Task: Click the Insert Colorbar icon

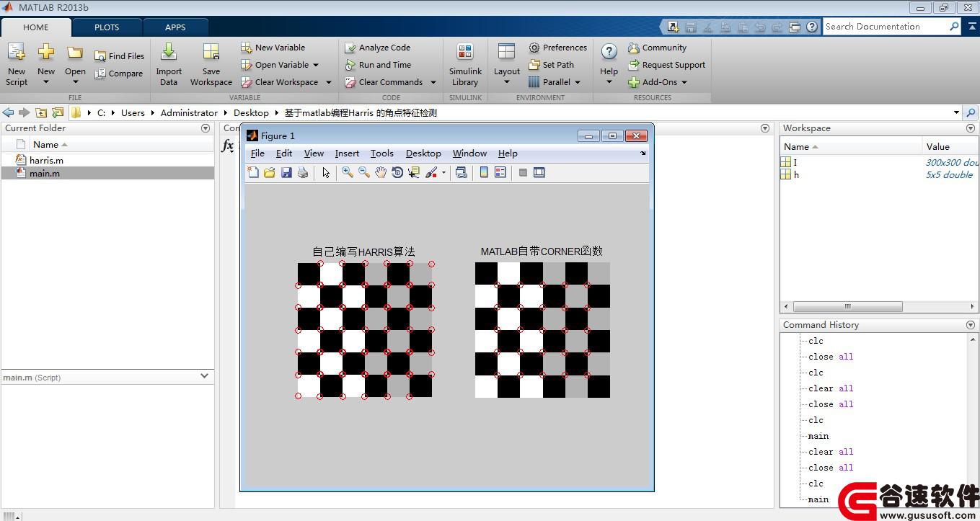Action: coord(484,172)
